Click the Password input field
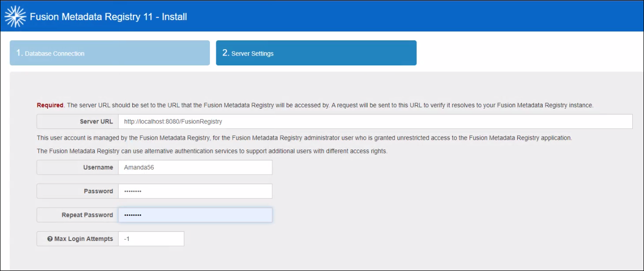The height and width of the screenshot is (271, 644). pos(195,191)
